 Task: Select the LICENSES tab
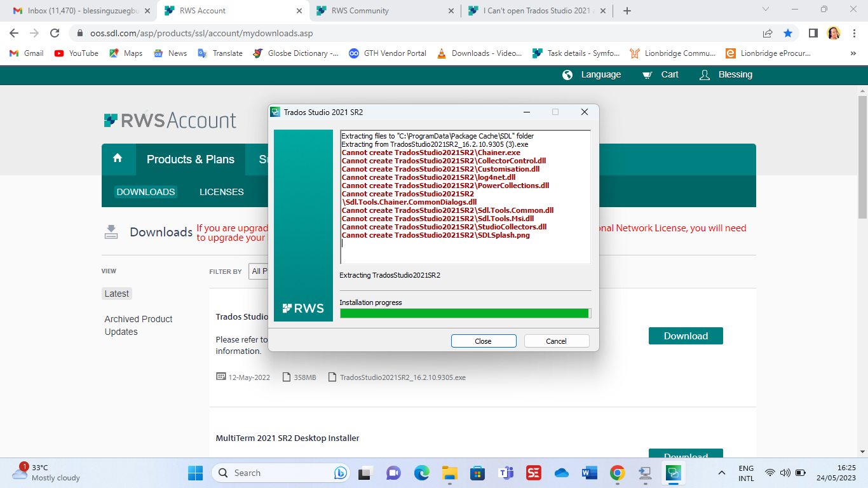click(x=221, y=192)
